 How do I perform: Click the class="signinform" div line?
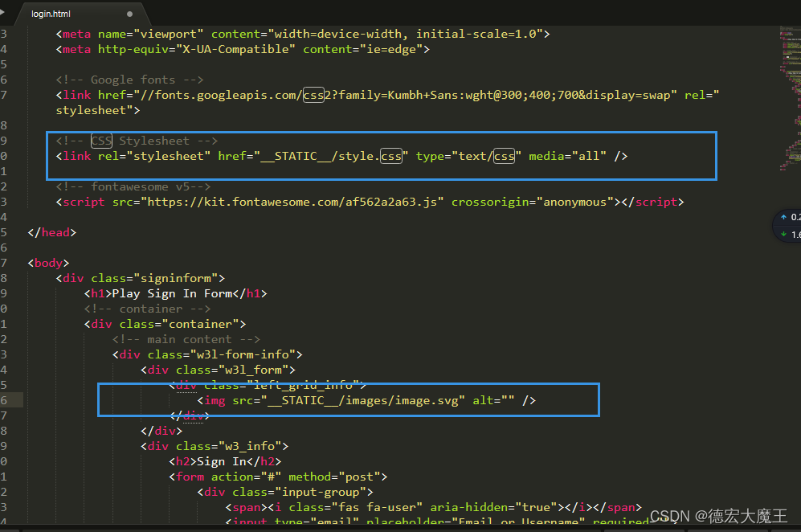point(140,279)
